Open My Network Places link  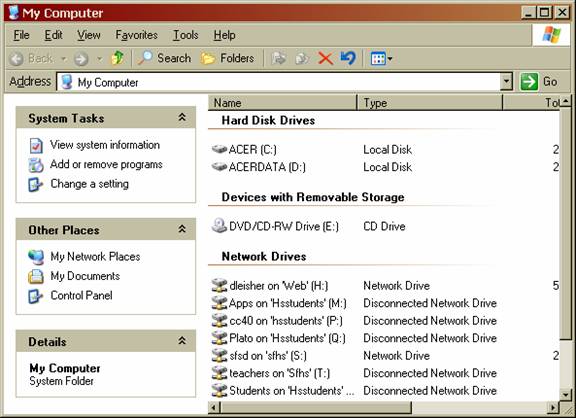(95, 257)
